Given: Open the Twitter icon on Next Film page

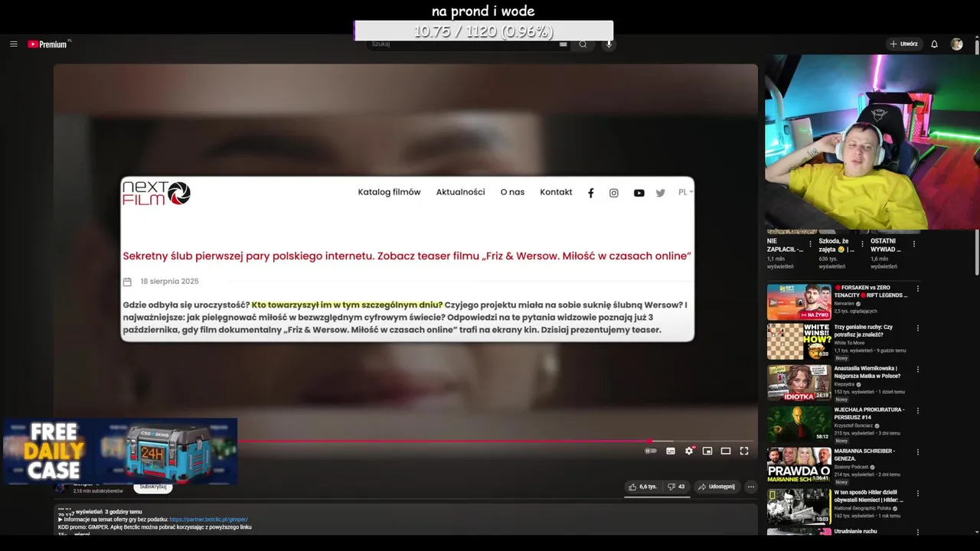Looking at the screenshot, I should (x=660, y=193).
